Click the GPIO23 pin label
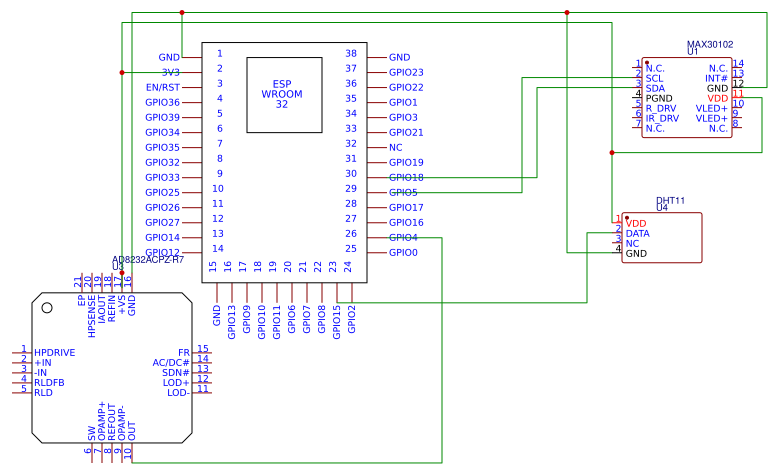 coord(406,72)
